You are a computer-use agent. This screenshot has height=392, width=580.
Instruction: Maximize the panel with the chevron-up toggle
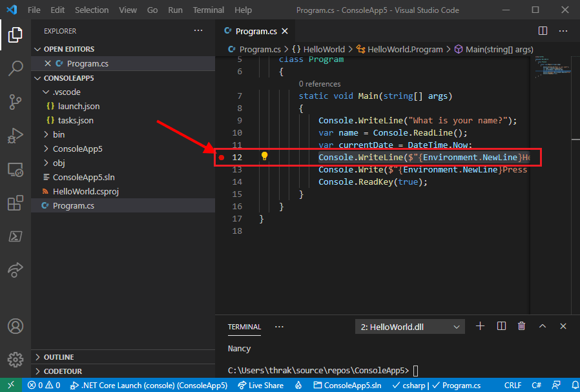543,326
